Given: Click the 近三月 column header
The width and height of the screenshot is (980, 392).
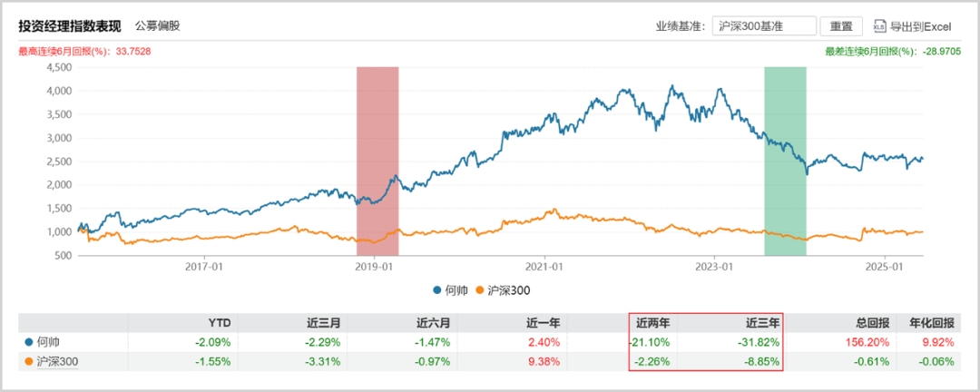Looking at the screenshot, I should (x=327, y=323).
